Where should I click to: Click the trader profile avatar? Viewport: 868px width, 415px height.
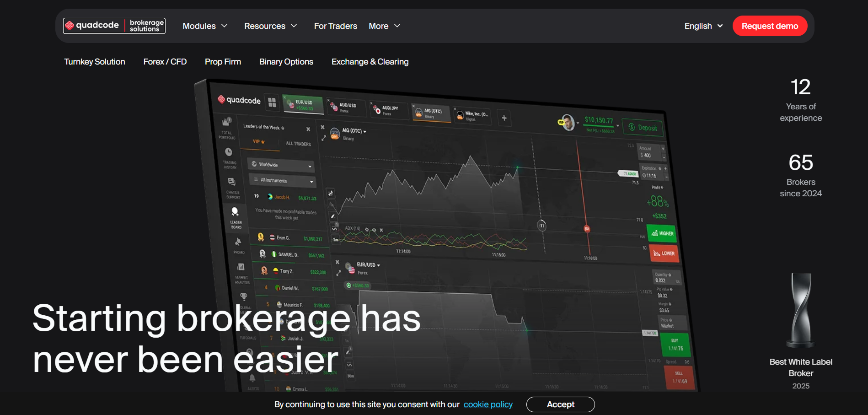(568, 123)
